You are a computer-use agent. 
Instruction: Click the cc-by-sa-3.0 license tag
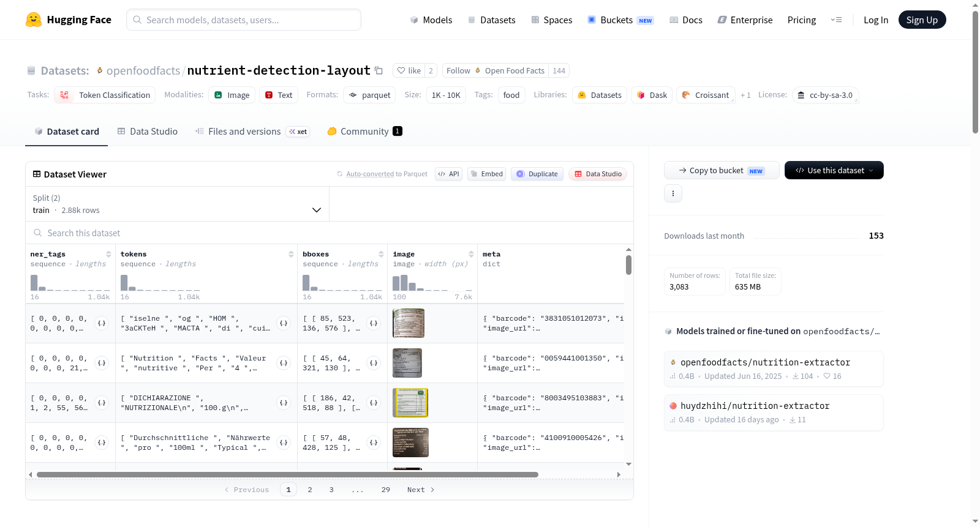(826, 95)
